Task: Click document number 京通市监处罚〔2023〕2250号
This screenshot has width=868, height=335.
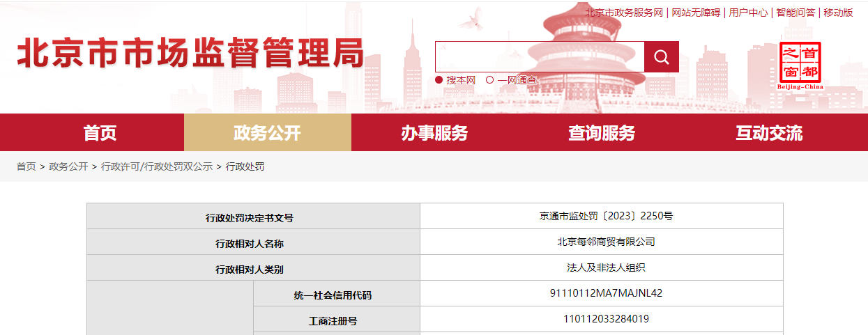Action: coord(606,216)
